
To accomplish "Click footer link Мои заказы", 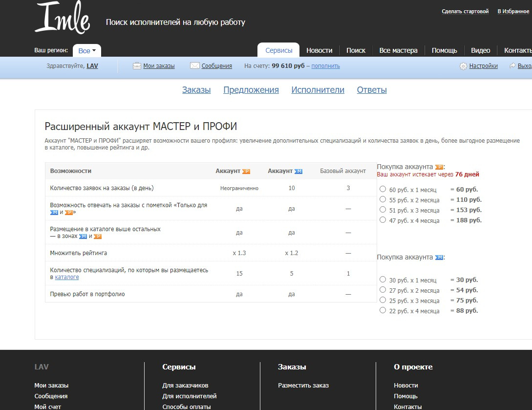I will point(51,386).
